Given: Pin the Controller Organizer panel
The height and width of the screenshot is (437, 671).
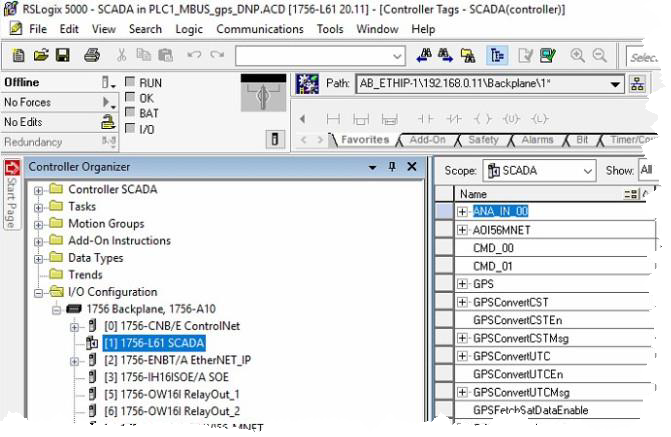Looking at the screenshot, I should pos(392,167).
